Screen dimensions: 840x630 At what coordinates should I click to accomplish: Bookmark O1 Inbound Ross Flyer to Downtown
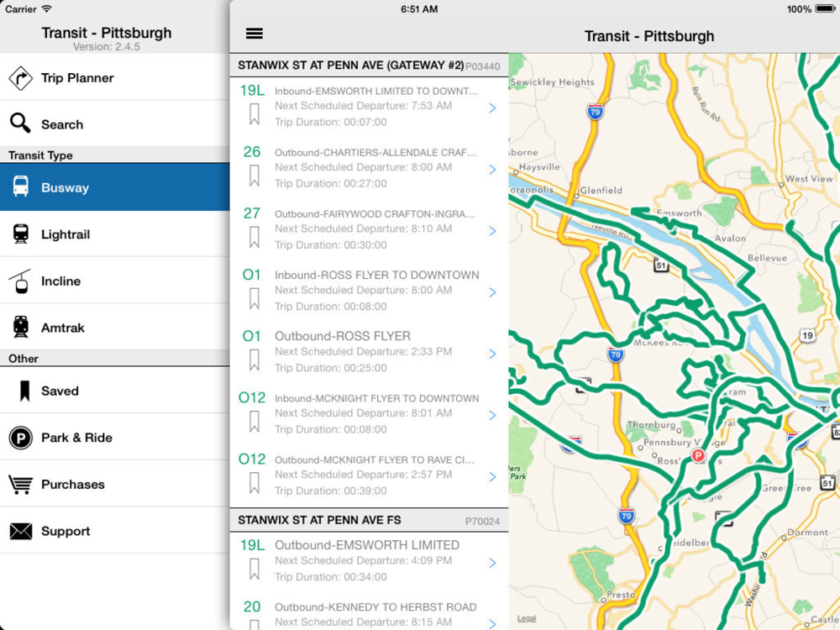[x=255, y=299]
